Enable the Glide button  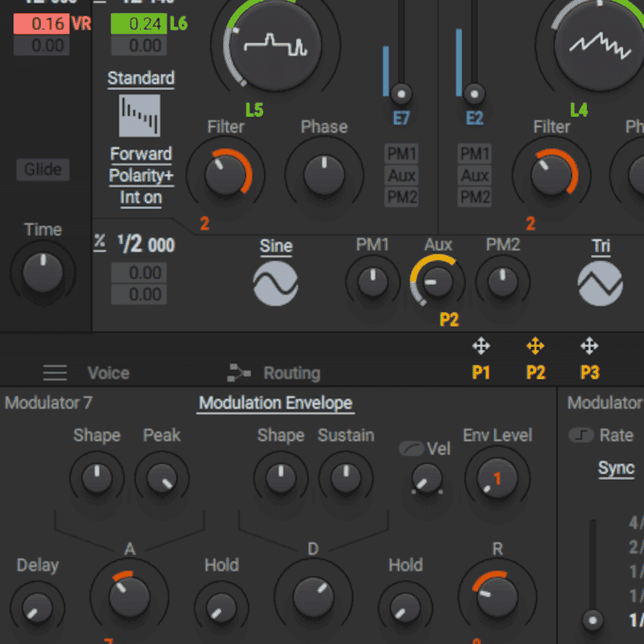click(x=43, y=170)
